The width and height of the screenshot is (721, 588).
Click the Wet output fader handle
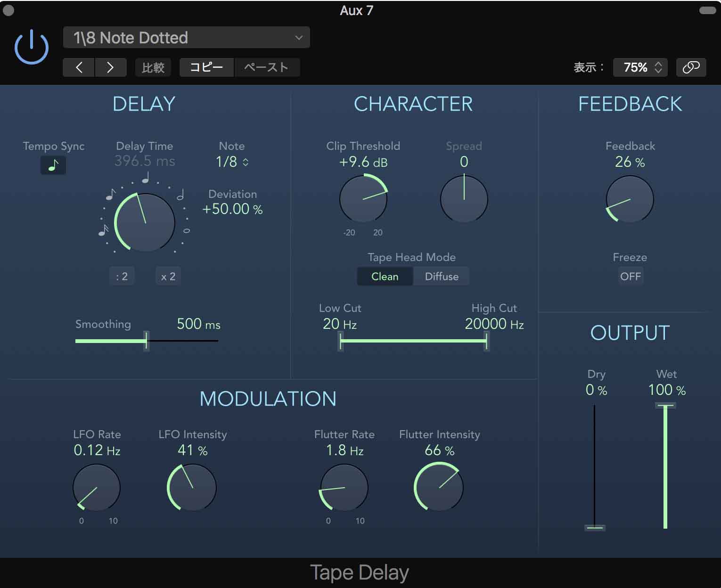[665, 406]
